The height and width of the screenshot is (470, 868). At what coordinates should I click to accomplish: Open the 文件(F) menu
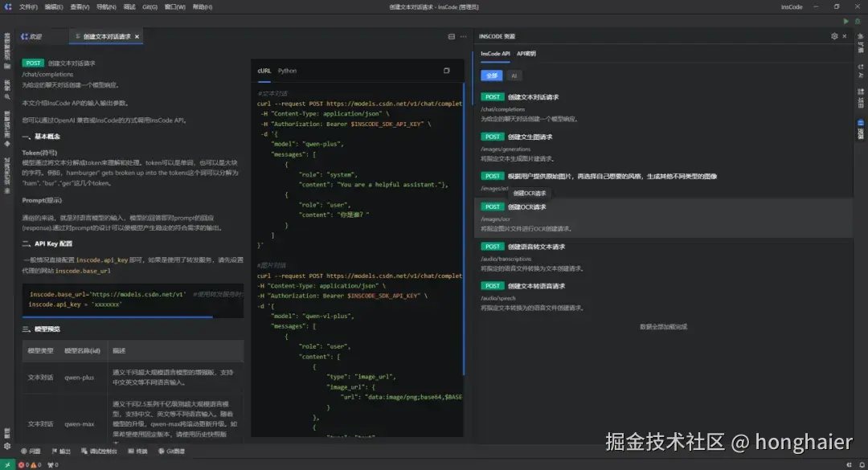point(28,7)
